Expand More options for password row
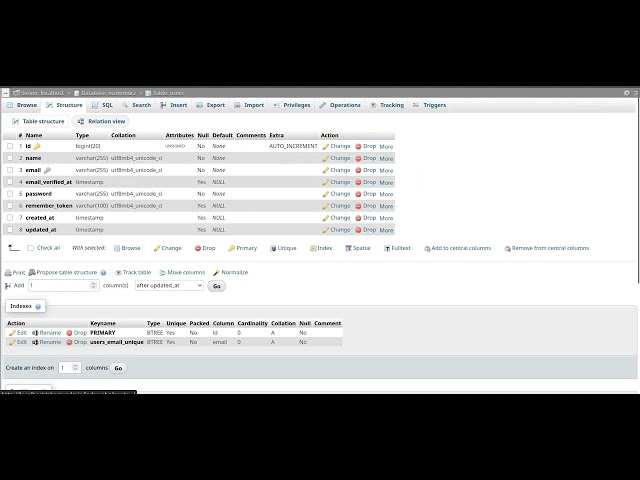The image size is (640, 480). [386, 194]
